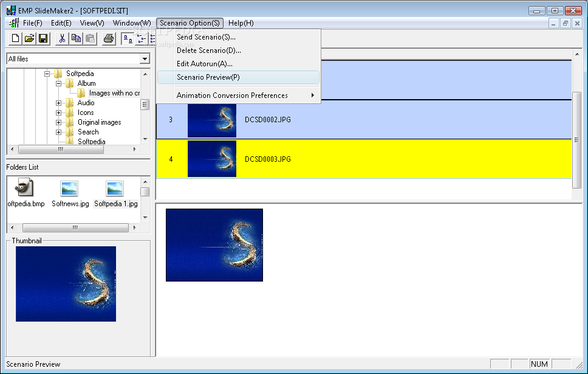Click the slide thumbnail in row 4
Image resolution: width=588 pixels, height=374 pixels.
point(212,159)
